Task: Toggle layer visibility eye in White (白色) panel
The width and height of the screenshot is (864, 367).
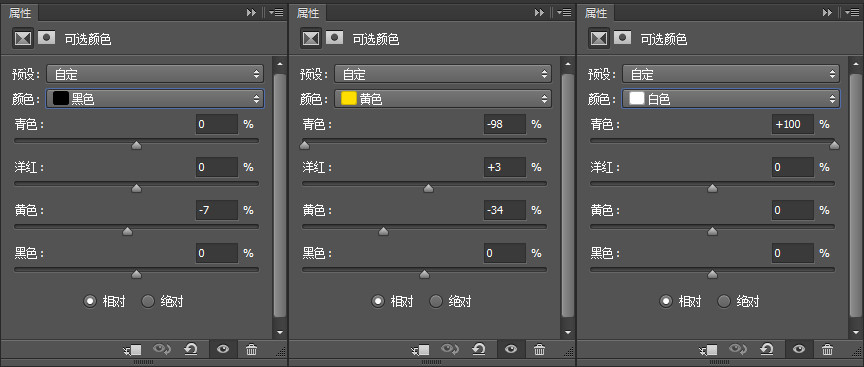Action: (x=799, y=349)
